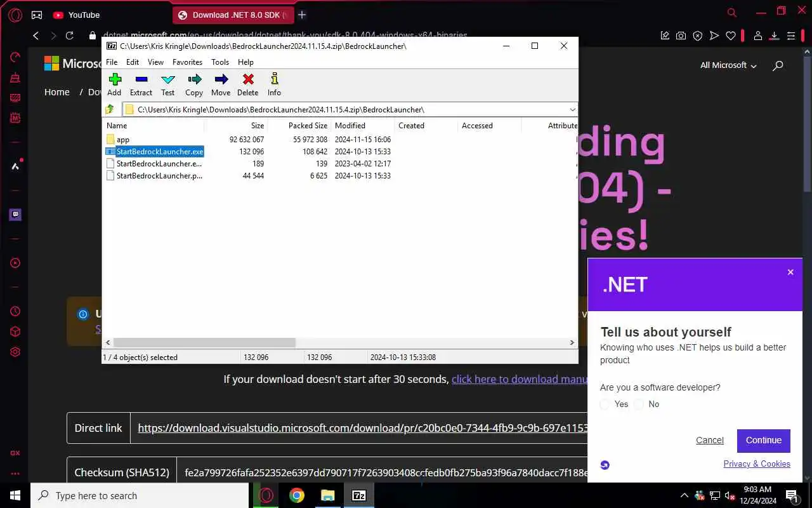Open the Help menu in 7-Zip
The height and width of the screenshot is (508, 812).
click(246, 62)
